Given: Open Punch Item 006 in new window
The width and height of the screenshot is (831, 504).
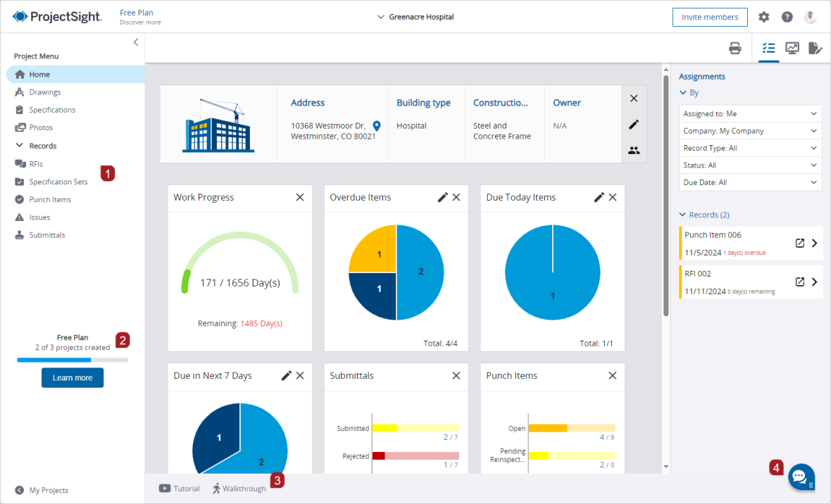Looking at the screenshot, I should (800, 244).
